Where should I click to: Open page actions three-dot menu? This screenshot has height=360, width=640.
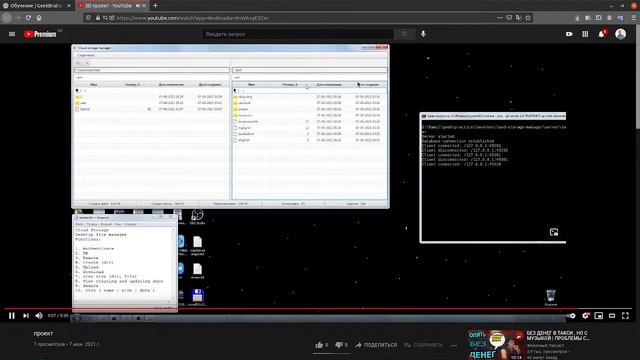pyautogui.click(x=500, y=18)
